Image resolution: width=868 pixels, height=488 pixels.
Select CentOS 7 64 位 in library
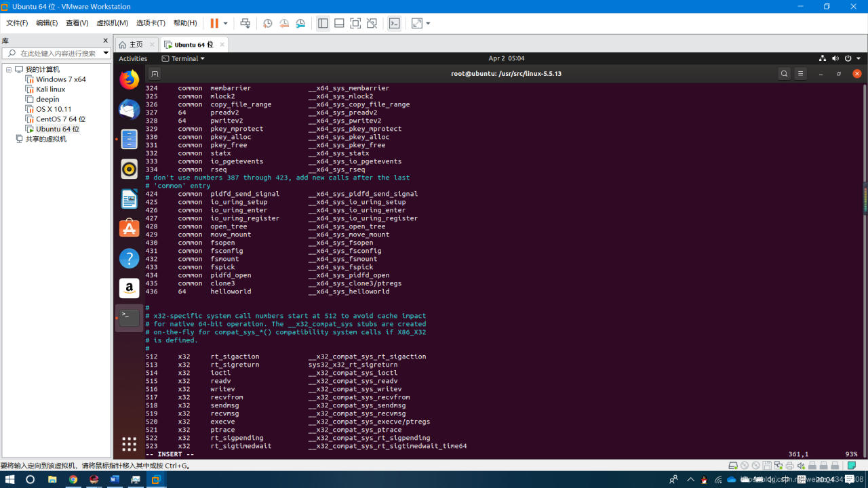60,119
